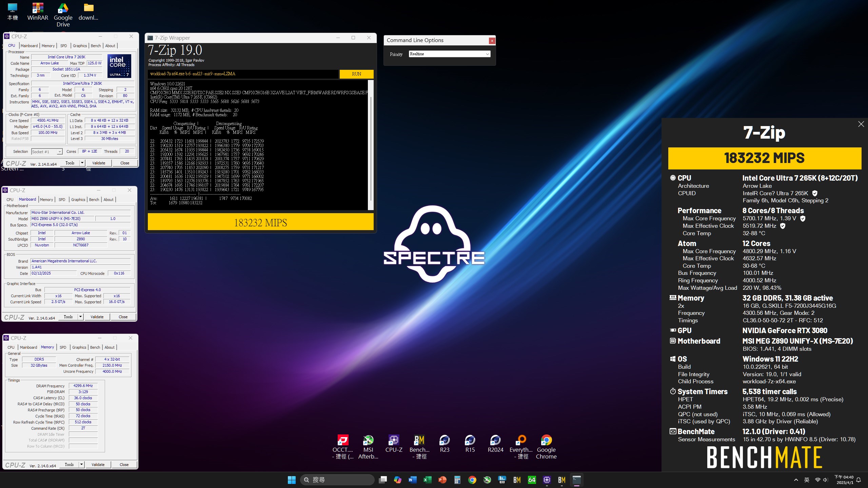This screenshot has width=868, height=488.
Task: Open the Google Drive desktop shortcut
Action: coord(63,15)
